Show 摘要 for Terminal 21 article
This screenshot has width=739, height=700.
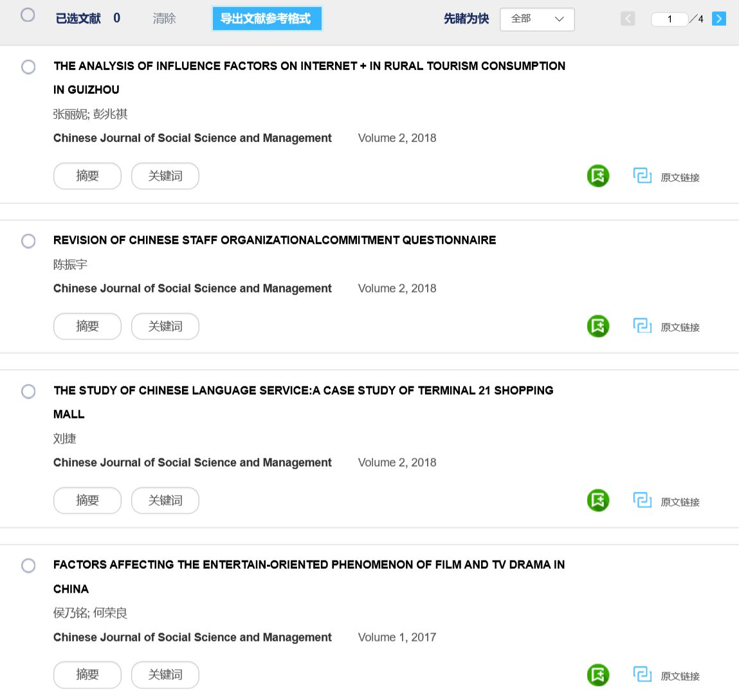(x=87, y=501)
